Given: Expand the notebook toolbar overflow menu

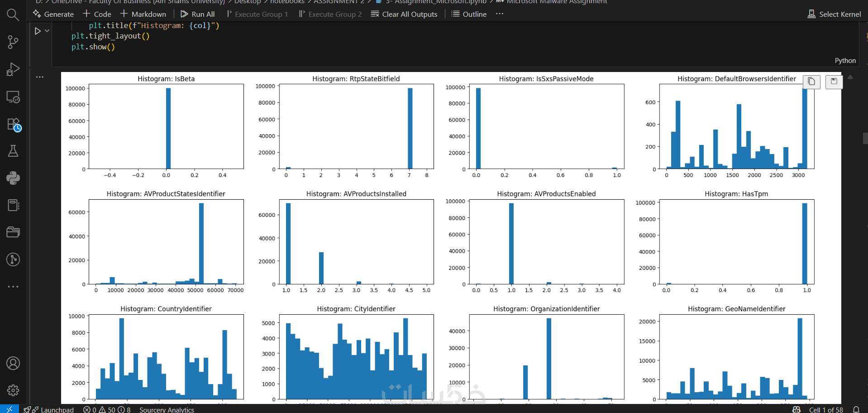Looking at the screenshot, I should [x=500, y=14].
